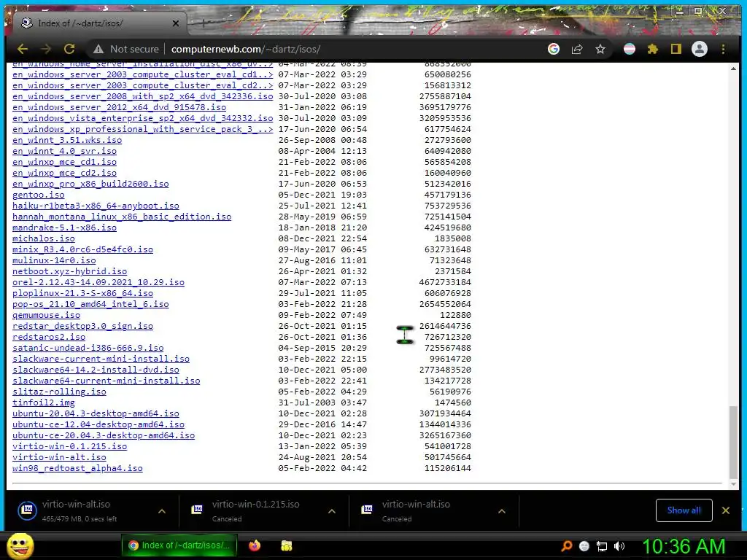Open the Google search icon in address bar
747x560 pixels.
553,49
